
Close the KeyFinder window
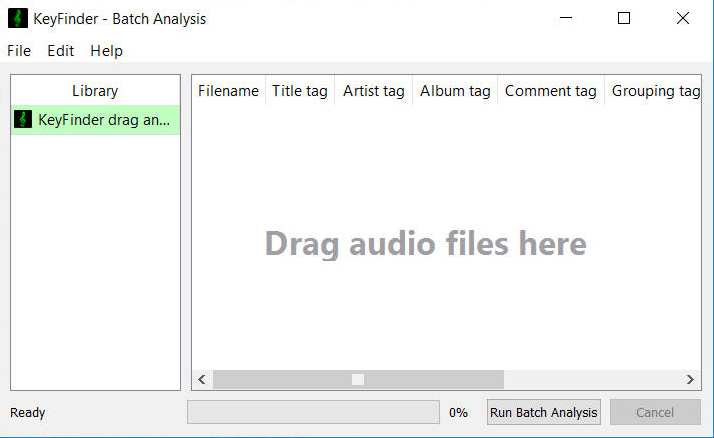point(683,18)
